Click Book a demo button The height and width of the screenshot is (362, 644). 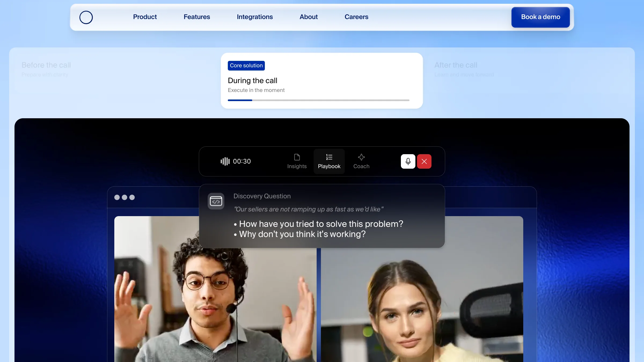[540, 17]
